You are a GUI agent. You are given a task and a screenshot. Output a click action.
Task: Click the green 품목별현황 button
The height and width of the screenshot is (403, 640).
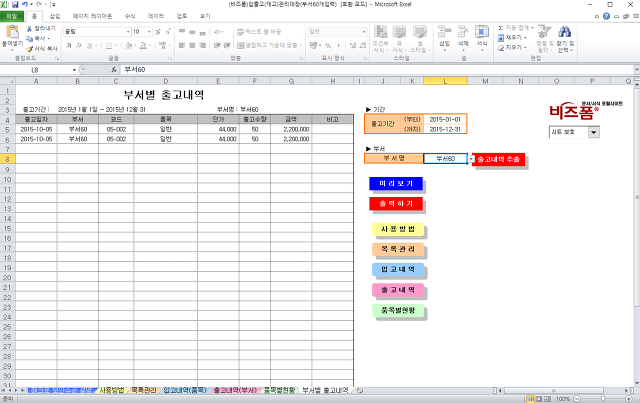(x=398, y=310)
